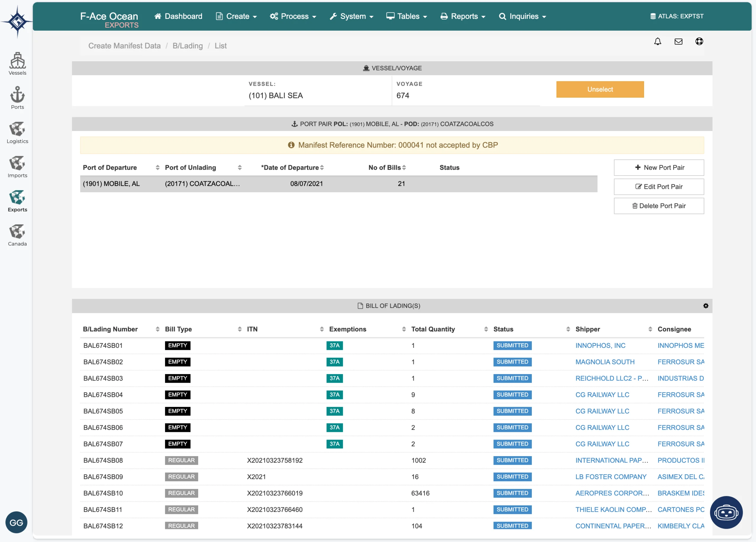Open Logistics in the sidebar
Viewport: 756px width, 542px height.
pyautogui.click(x=17, y=132)
